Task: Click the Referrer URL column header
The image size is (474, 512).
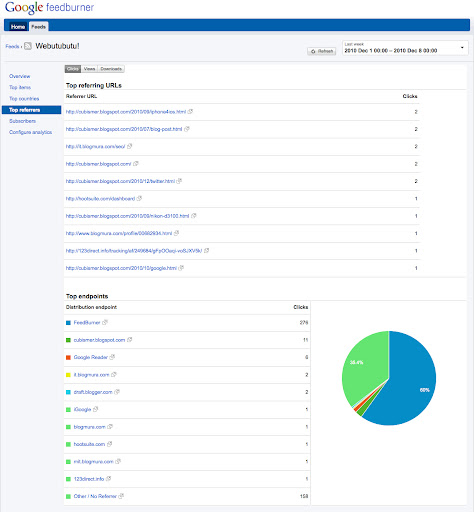Action: (81, 96)
